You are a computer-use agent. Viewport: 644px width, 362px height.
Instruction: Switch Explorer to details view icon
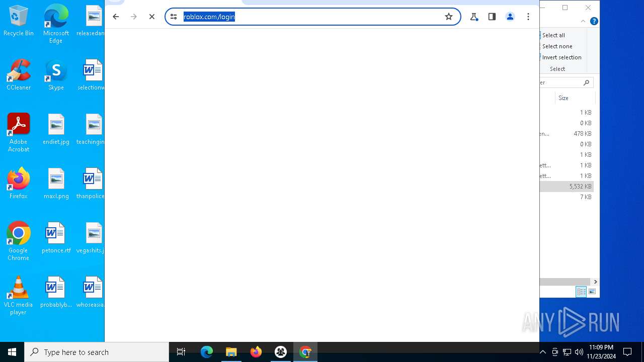point(581,292)
